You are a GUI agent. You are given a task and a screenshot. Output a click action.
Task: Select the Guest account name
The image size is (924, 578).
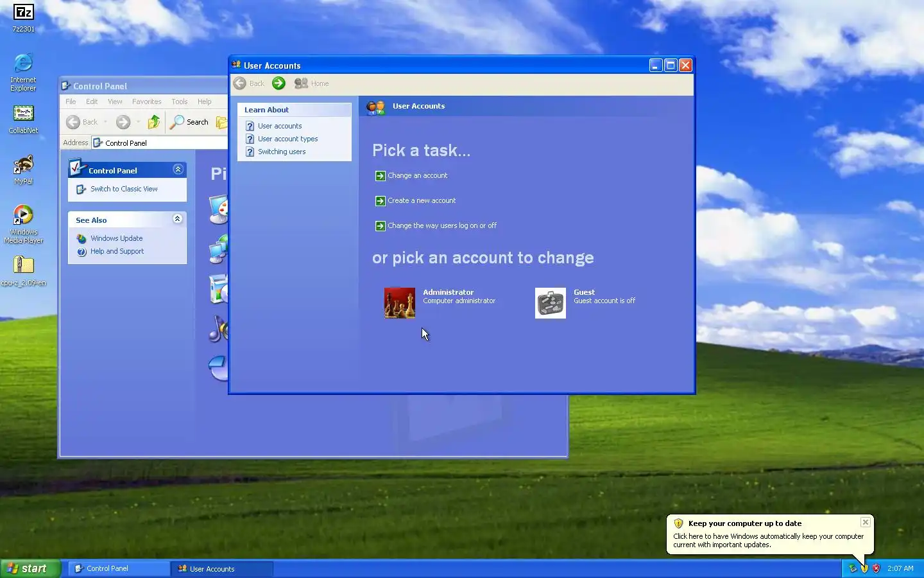[584, 292]
